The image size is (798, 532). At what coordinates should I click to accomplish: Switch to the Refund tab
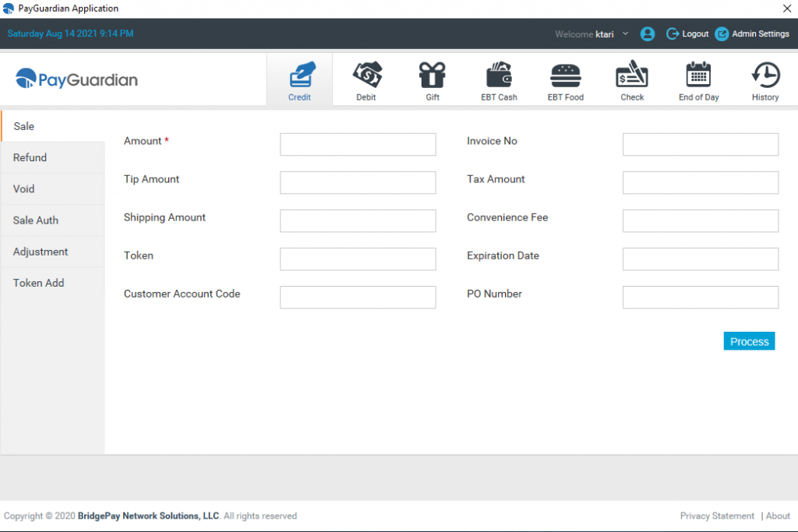click(x=30, y=157)
